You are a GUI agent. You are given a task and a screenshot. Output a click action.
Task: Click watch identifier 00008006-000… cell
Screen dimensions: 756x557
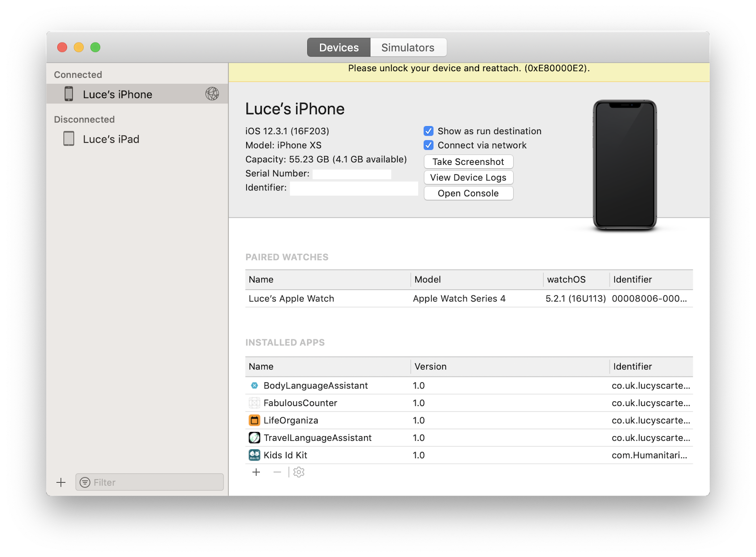[649, 299]
